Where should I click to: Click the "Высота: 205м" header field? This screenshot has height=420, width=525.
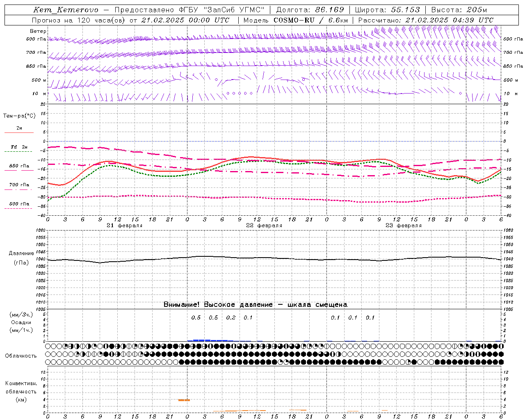(459, 10)
